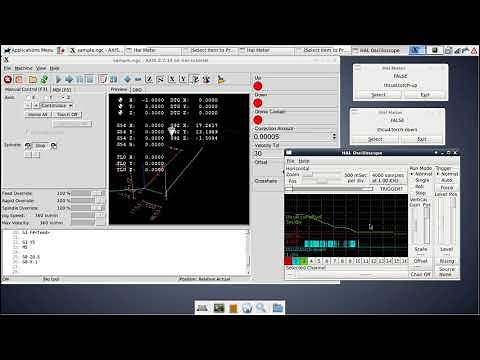This screenshot has height=360, width=480.
Task: Click the Force trigger button in scope
Action: click(447, 188)
